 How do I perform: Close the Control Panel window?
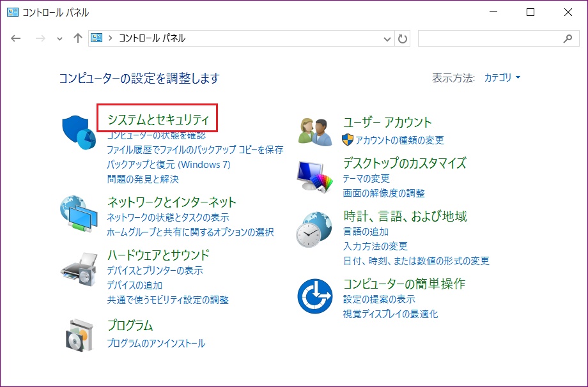click(568, 12)
